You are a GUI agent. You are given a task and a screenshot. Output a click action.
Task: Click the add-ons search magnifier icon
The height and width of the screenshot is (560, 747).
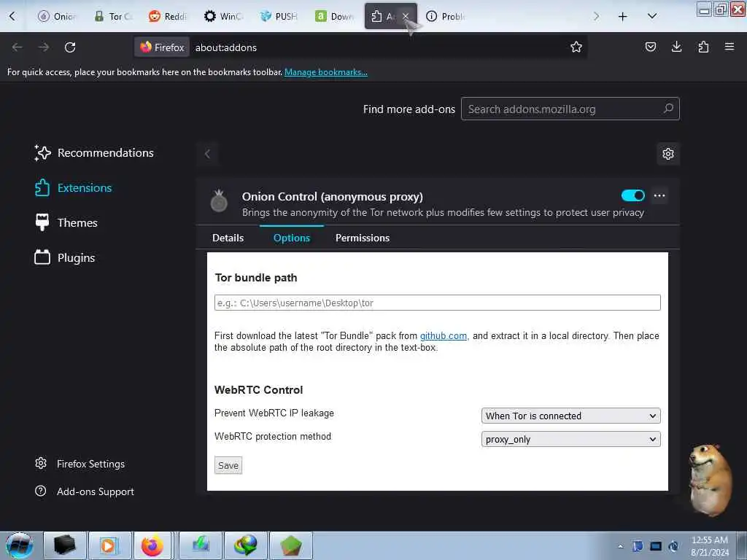[668, 109]
